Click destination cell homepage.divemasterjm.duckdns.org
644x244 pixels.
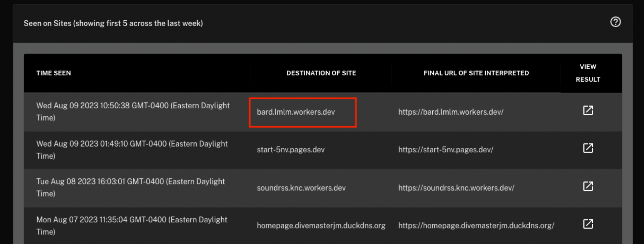(321, 226)
